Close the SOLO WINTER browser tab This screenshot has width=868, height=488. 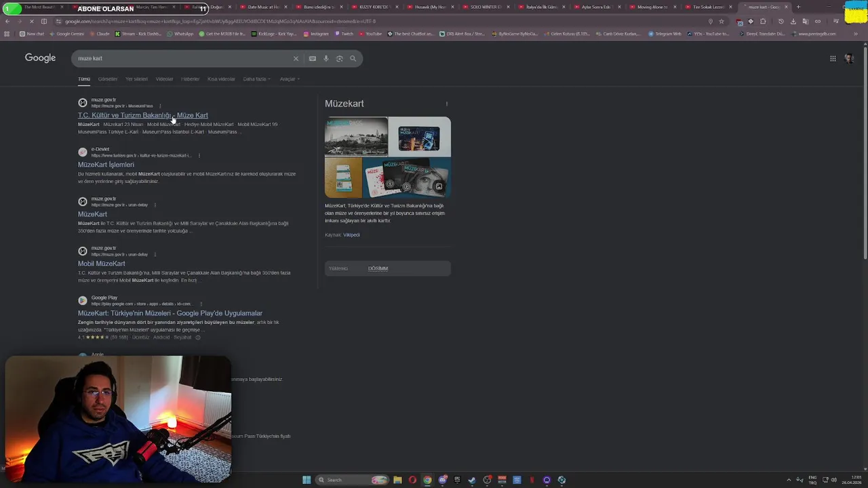click(507, 7)
